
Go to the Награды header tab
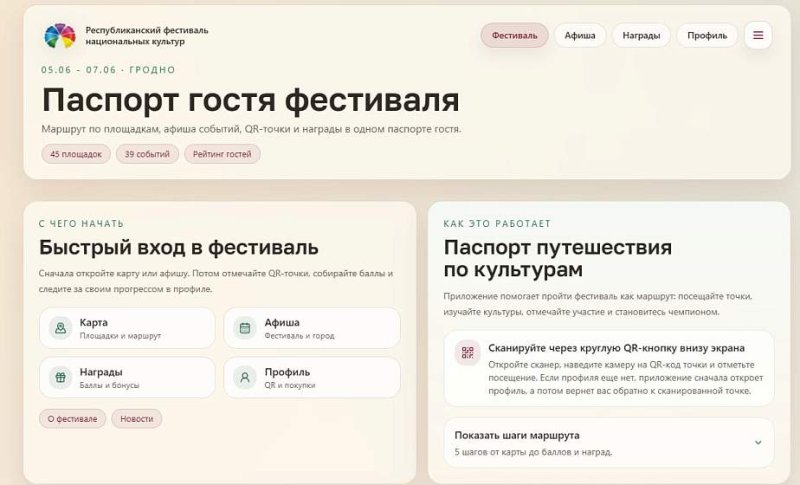point(641,35)
